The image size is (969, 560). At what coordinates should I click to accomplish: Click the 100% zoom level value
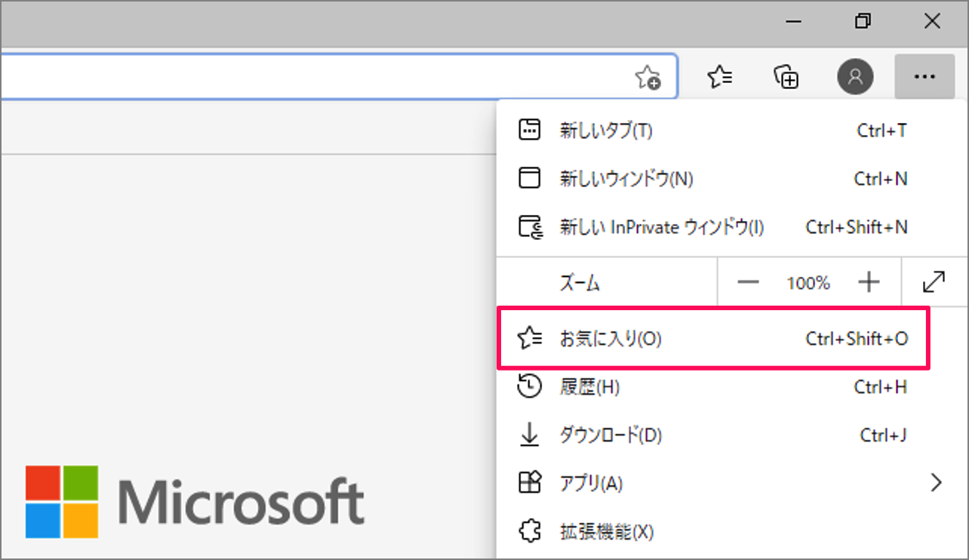pyautogui.click(x=808, y=282)
